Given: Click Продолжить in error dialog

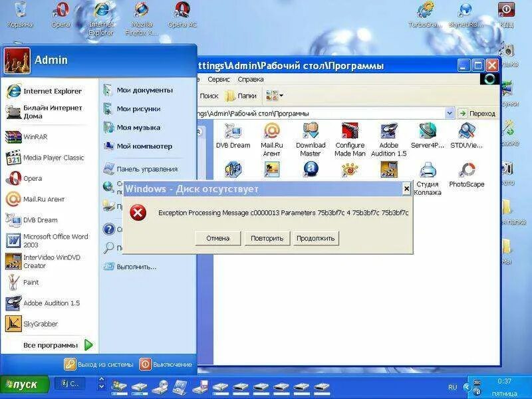Looking at the screenshot, I should 316,238.
